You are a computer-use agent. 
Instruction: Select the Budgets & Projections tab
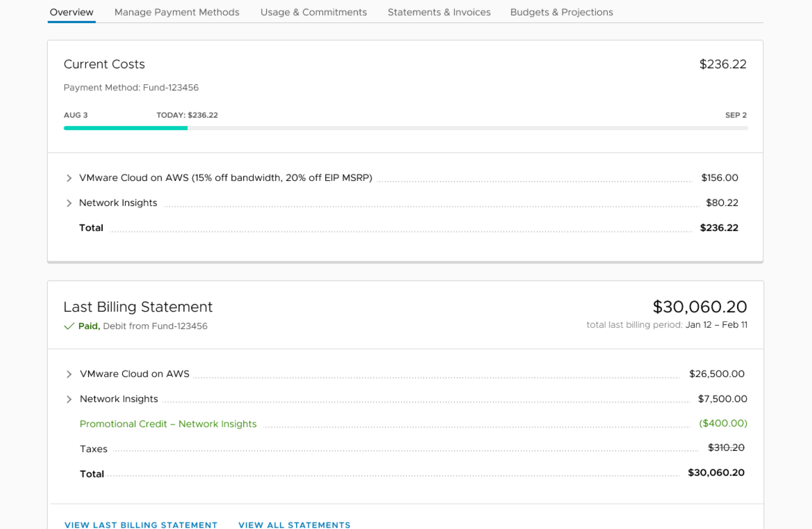[x=562, y=12]
